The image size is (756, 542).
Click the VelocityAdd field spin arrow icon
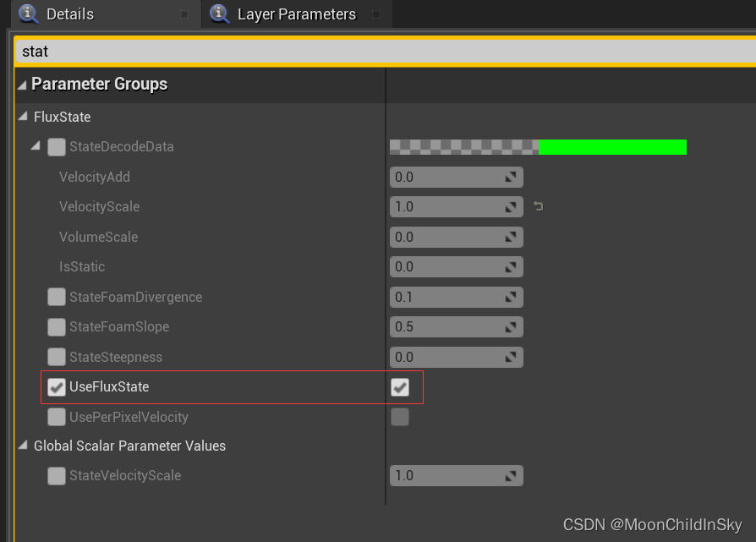tap(511, 177)
